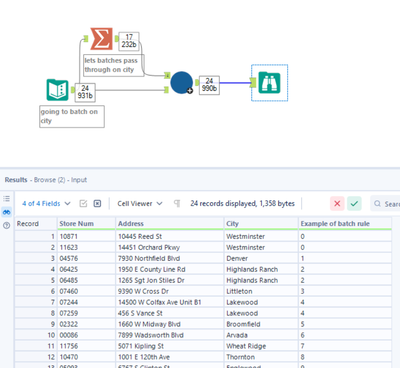
Task: Click 'Example of batch rule' column header
Action: coord(345,224)
